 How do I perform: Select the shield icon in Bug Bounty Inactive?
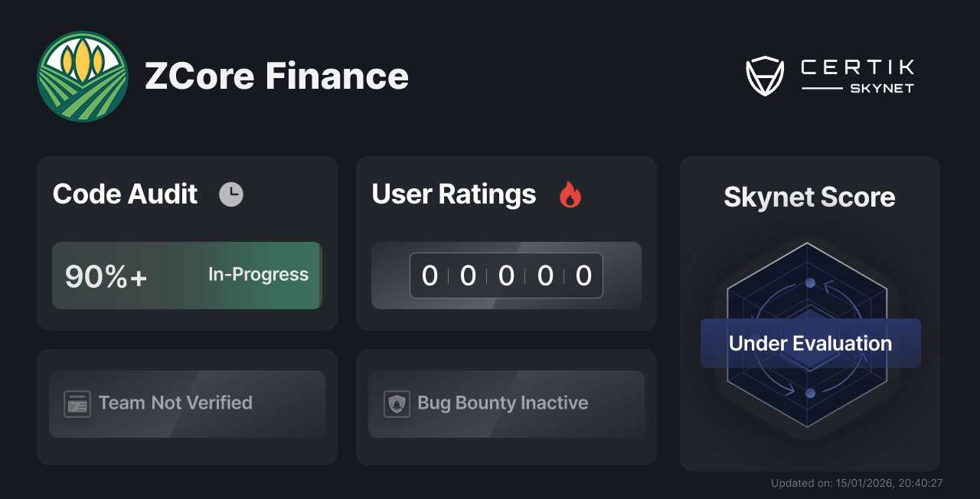(397, 403)
